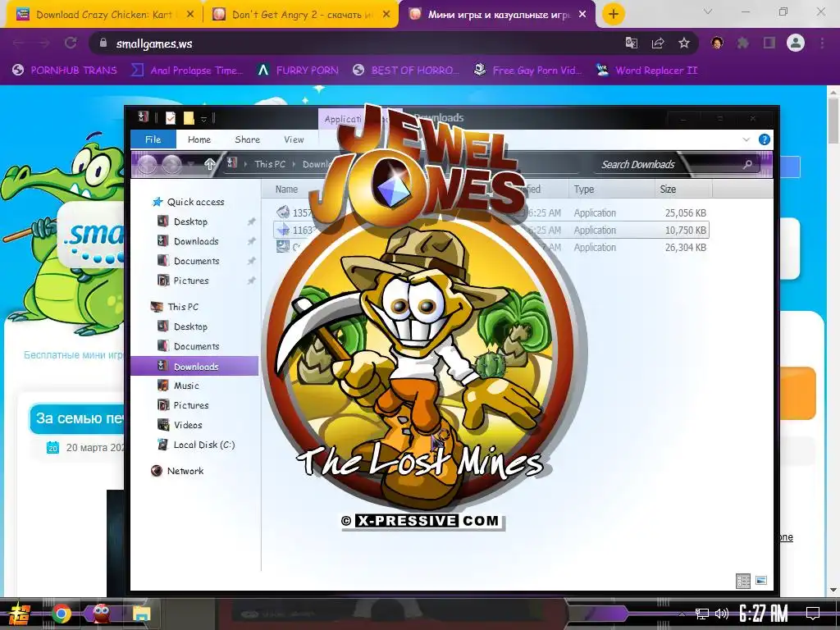Click the New folder icon in Explorer title bar

tap(189, 118)
